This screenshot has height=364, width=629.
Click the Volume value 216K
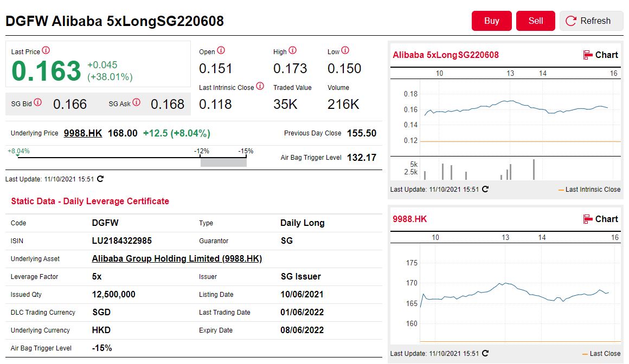pyautogui.click(x=343, y=104)
